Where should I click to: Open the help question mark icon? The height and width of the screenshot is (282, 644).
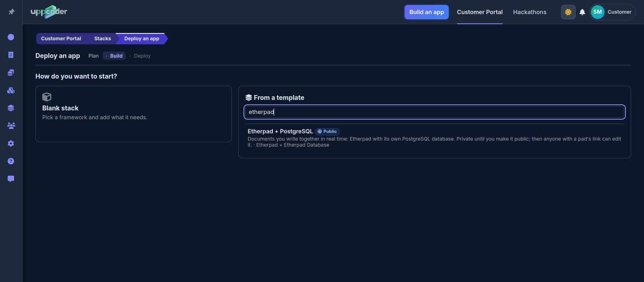11,161
